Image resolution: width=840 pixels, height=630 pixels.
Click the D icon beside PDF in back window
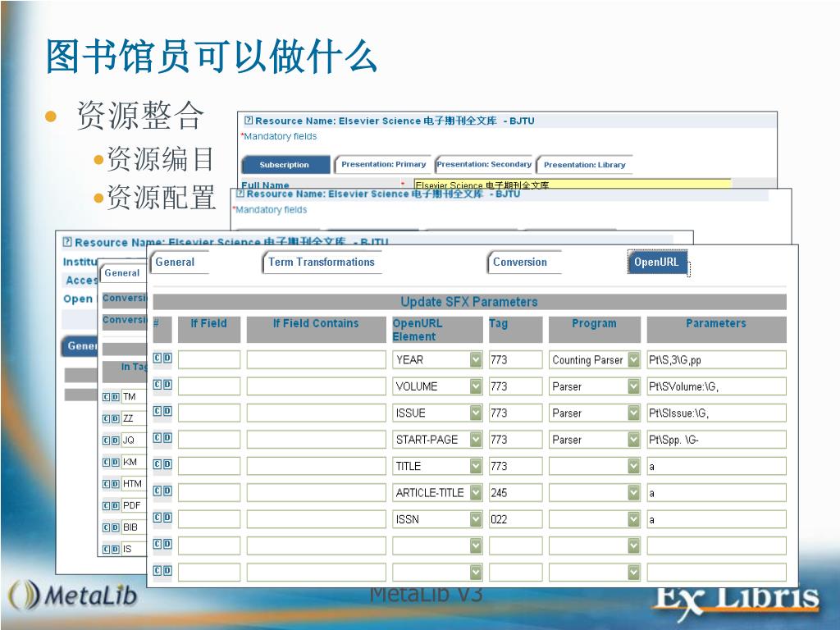(115, 506)
